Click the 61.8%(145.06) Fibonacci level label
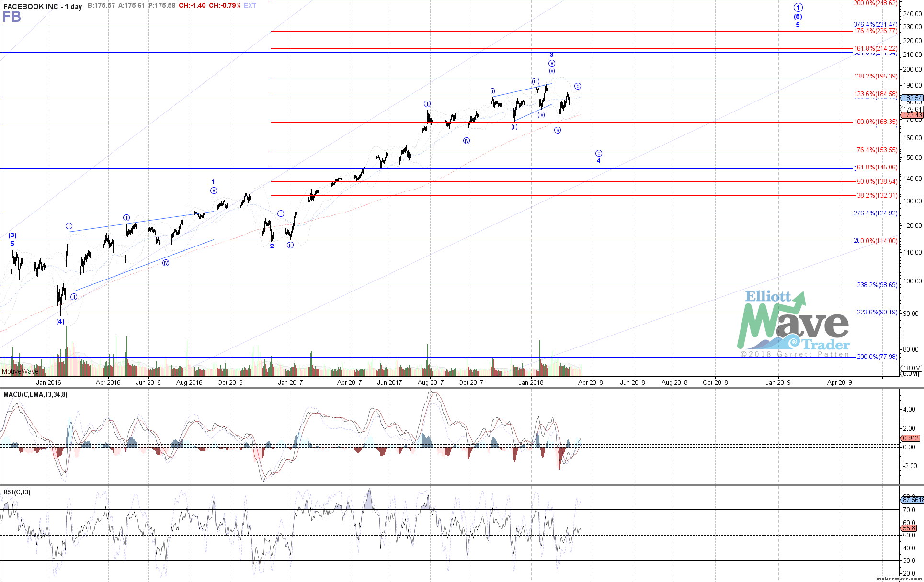924x582 pixels. (877, 168)
